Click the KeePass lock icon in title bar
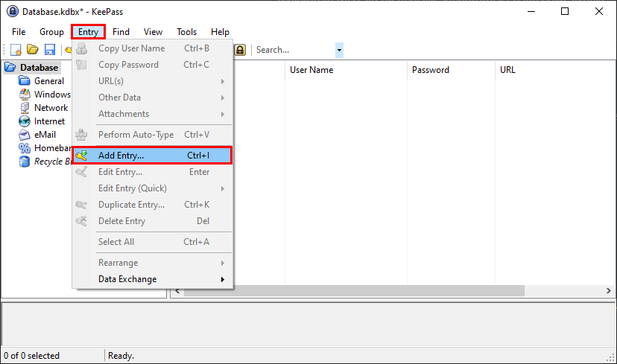Viewport: 617px width, 364px height. [13, 11]
